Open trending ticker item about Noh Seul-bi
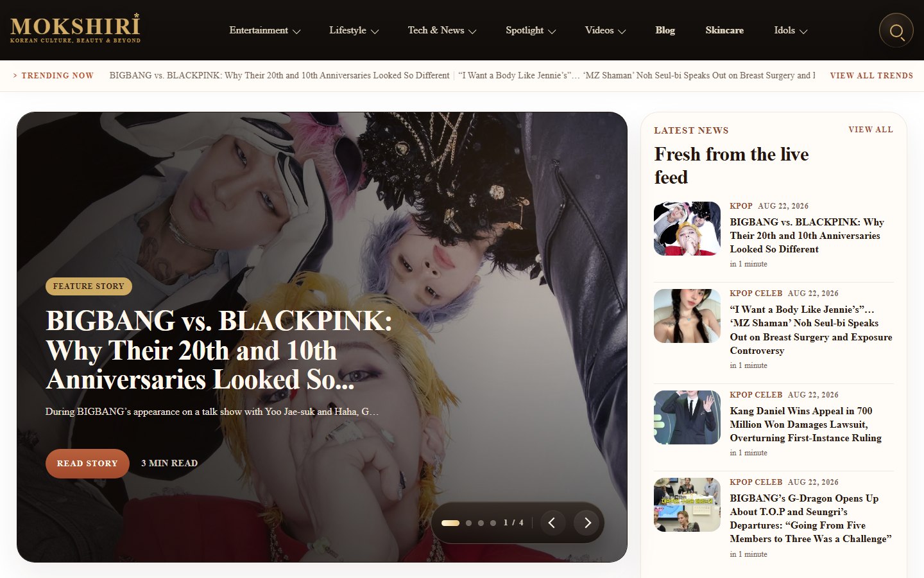The width and height of the screenshot is (924, 578). click(x=637, y=75)
